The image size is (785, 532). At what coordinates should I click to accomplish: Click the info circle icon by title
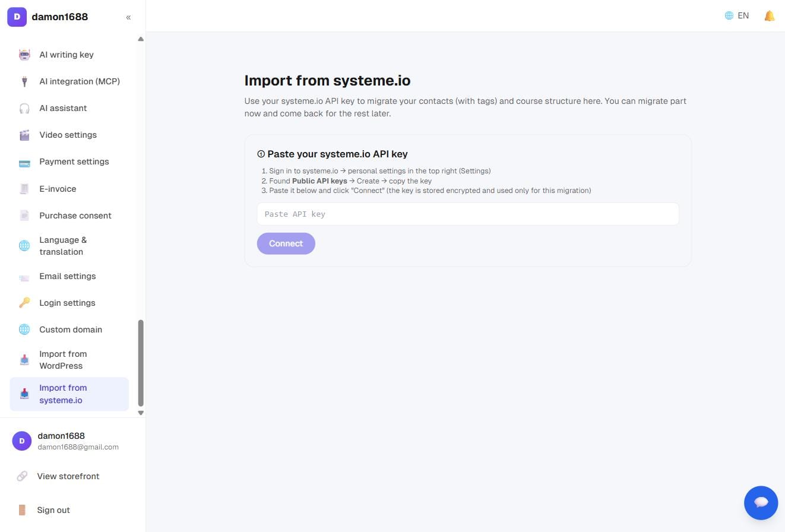261,154
